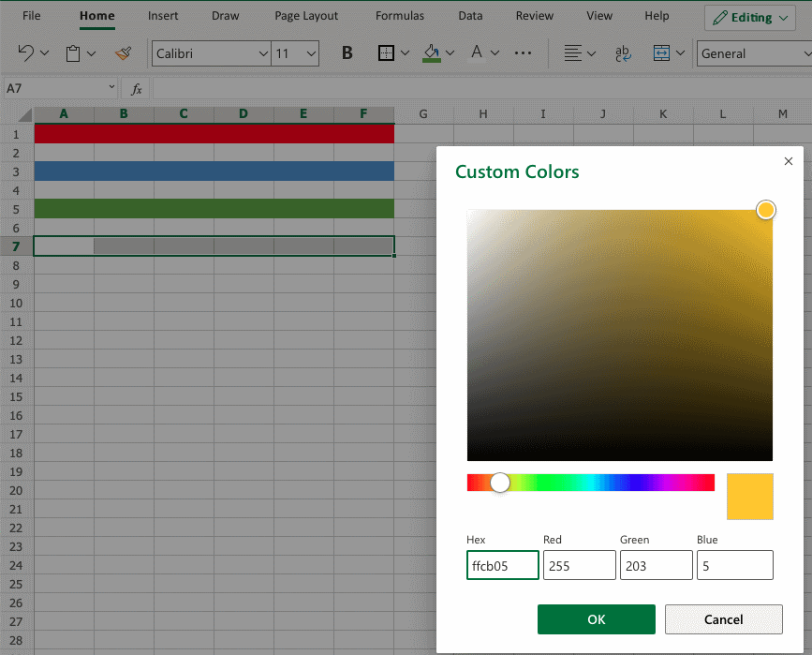Click the Paste clipboard icon

click(x=73, y=53)
